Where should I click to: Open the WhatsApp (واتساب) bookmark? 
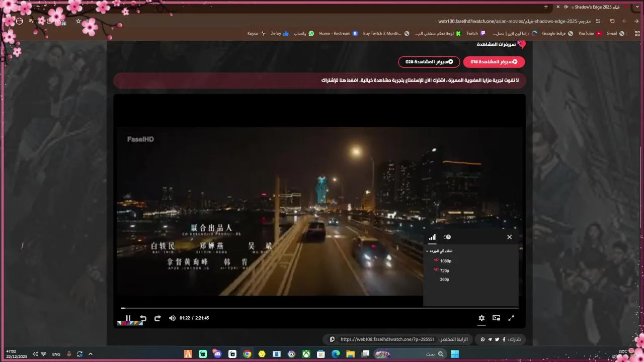pos(304,33)
